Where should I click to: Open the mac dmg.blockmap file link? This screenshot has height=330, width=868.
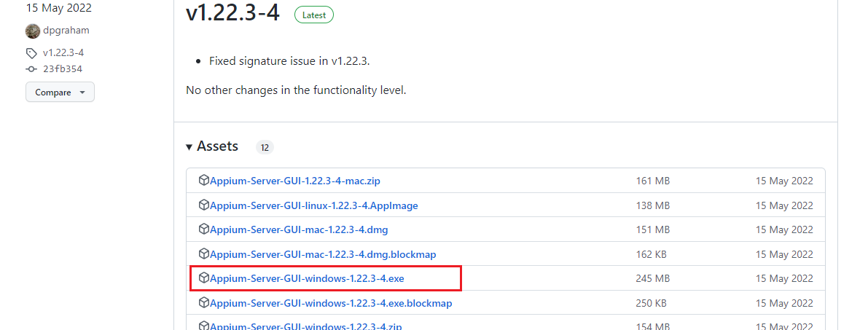click(x=323, y=254)
